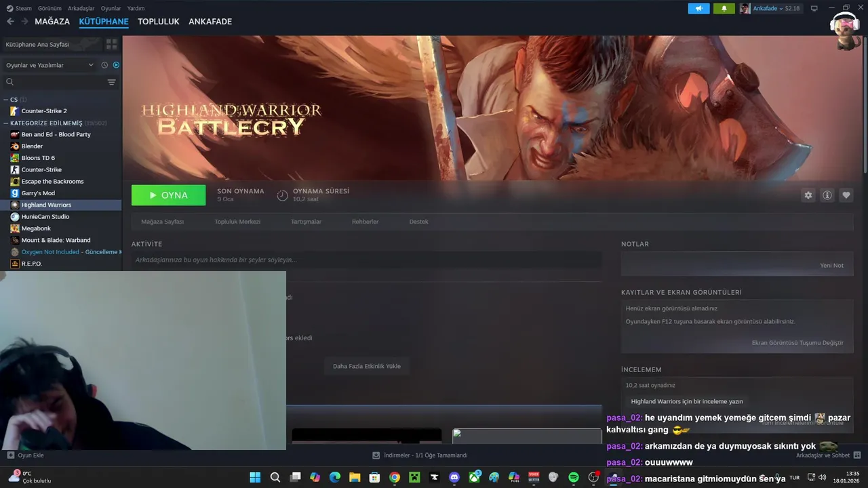Switch to TOPLULUK tab
Image resolution: width=868 pixels, height=488 pixels.
[159, 22]
